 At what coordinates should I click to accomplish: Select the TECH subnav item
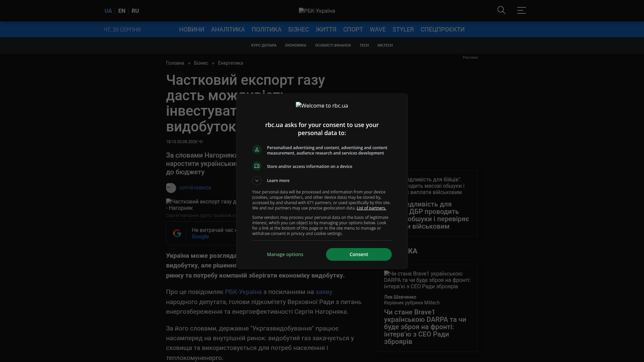click(364, 45)
